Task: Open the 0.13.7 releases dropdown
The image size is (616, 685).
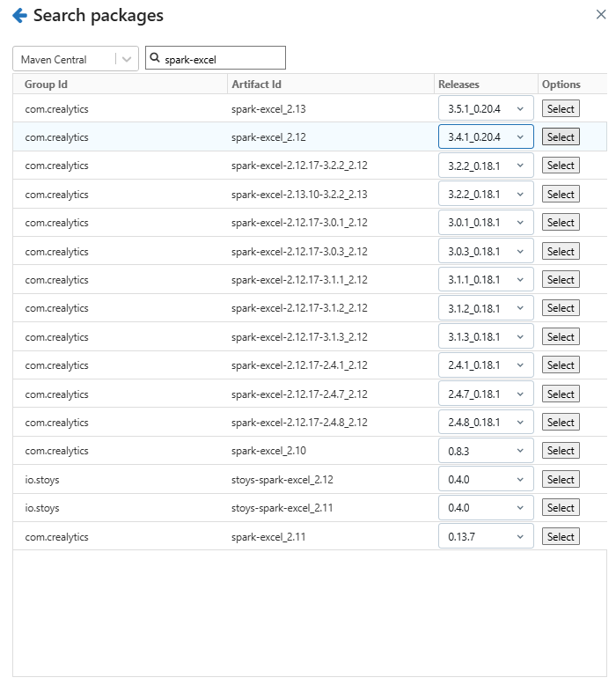Action: point(486,536)
